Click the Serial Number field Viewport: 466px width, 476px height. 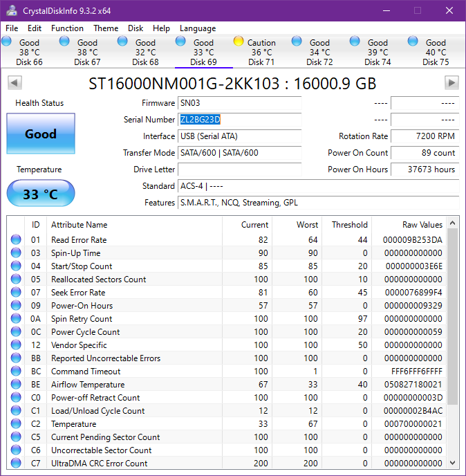click(x=239, y=120)
